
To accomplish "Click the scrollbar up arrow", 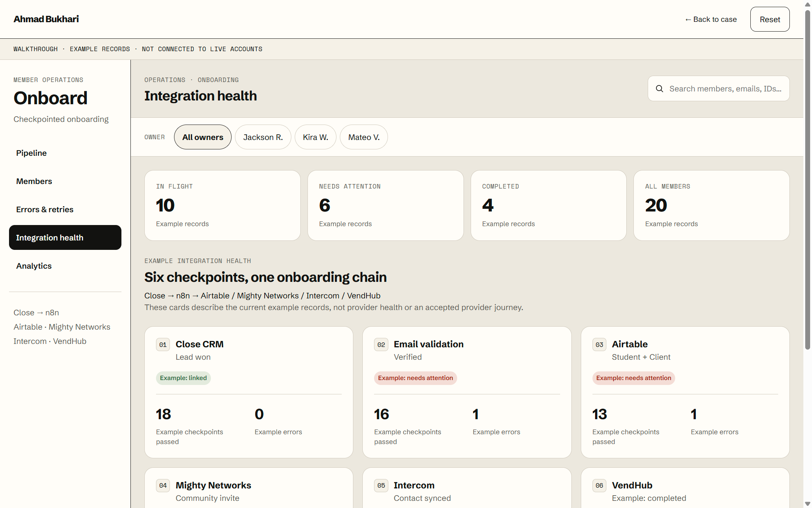I will 807,5.
